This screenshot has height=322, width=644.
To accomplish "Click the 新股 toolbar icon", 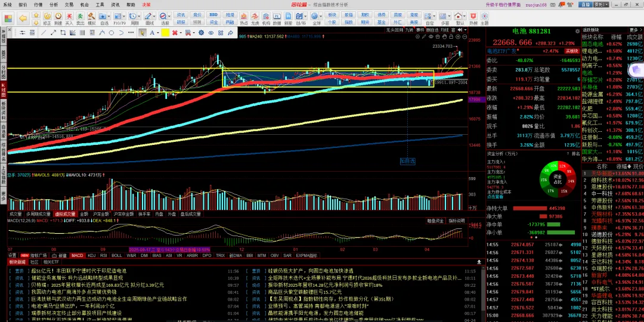I will click(288, 16).
